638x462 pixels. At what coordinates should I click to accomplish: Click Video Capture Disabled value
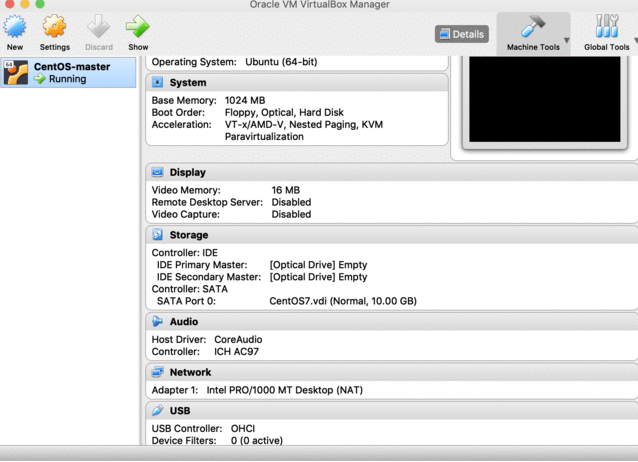click(x=291, y=215)
